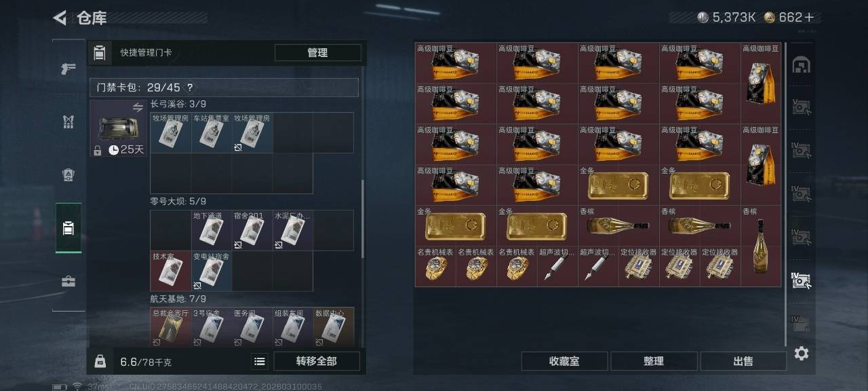
Task: Go back using the arrow beside 仓库
Action: point(60,18)
